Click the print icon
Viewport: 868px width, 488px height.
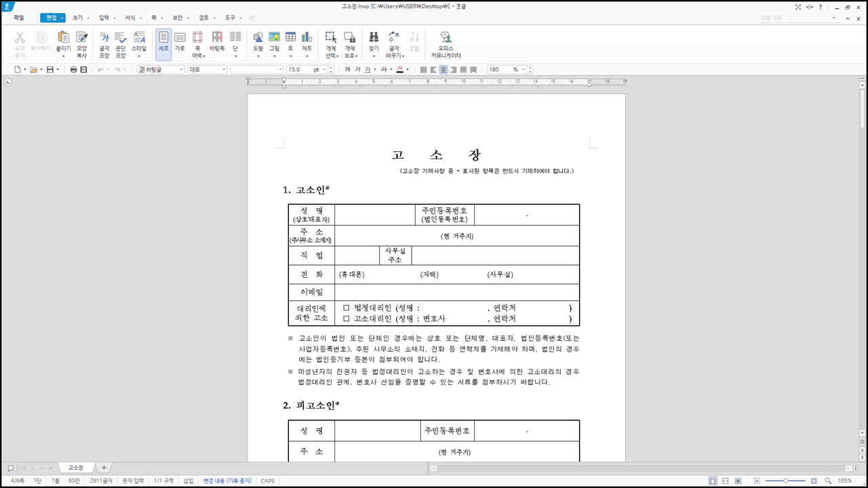coord(73,70)
